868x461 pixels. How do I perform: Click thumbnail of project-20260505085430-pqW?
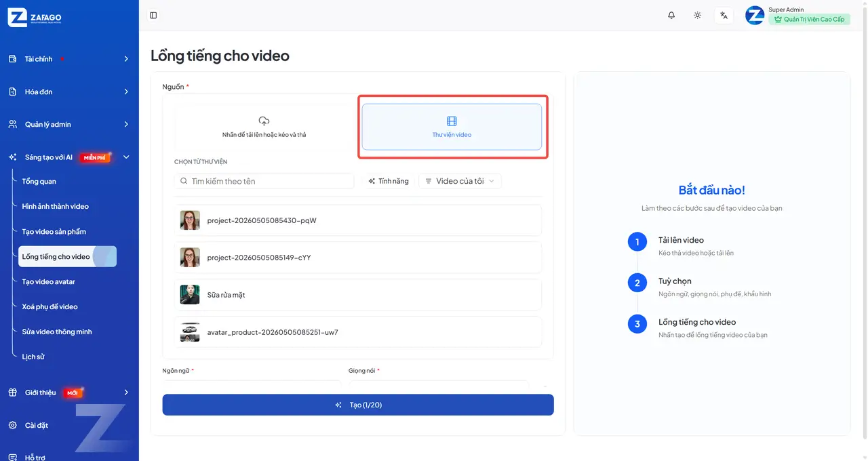(190, 220)
